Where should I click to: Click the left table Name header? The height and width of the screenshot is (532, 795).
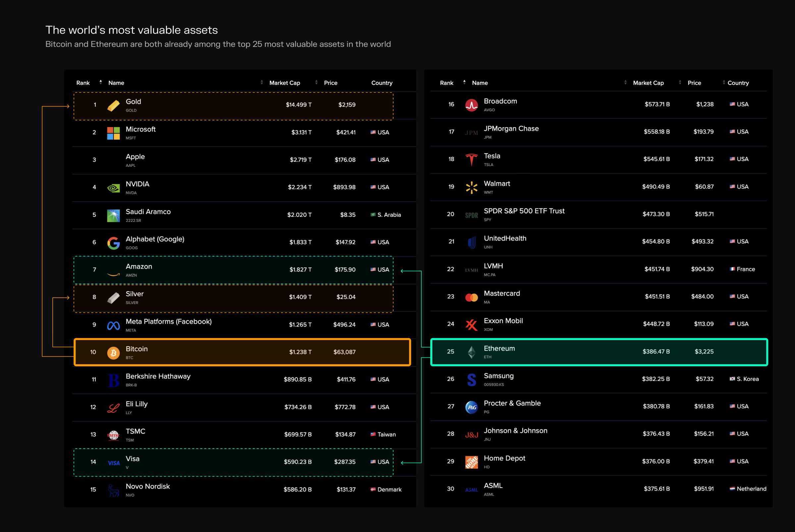point(116,83)
